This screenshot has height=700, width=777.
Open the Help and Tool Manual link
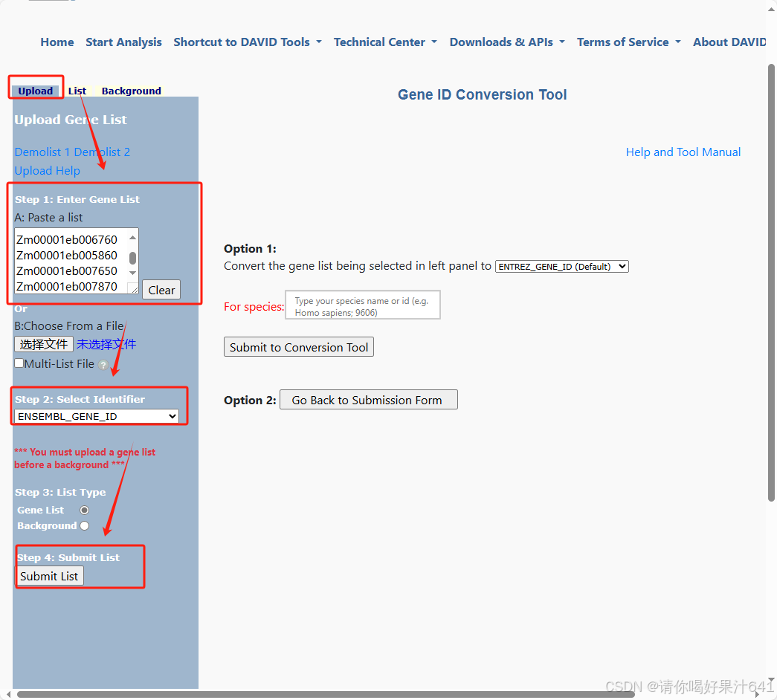683,152
